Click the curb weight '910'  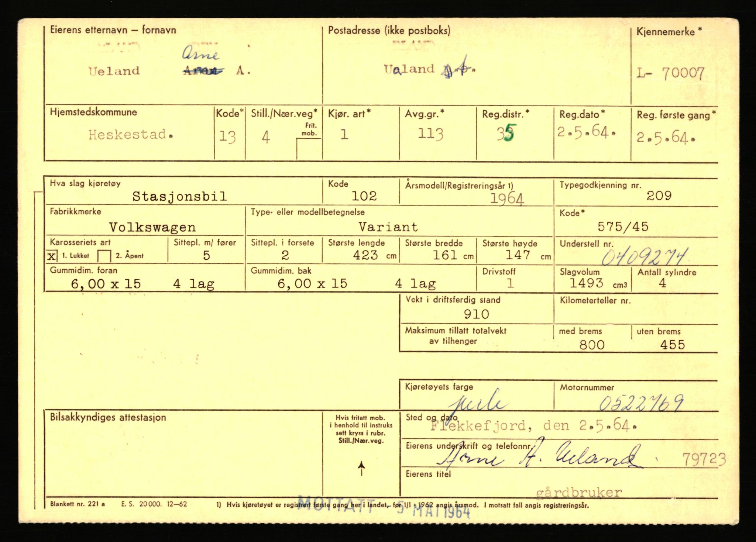click(477, 314)
